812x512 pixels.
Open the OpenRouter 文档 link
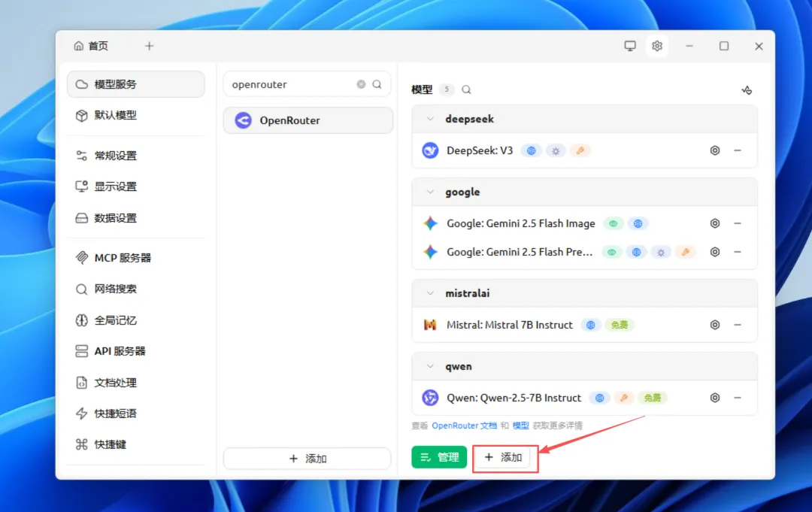tap(464, 426)
